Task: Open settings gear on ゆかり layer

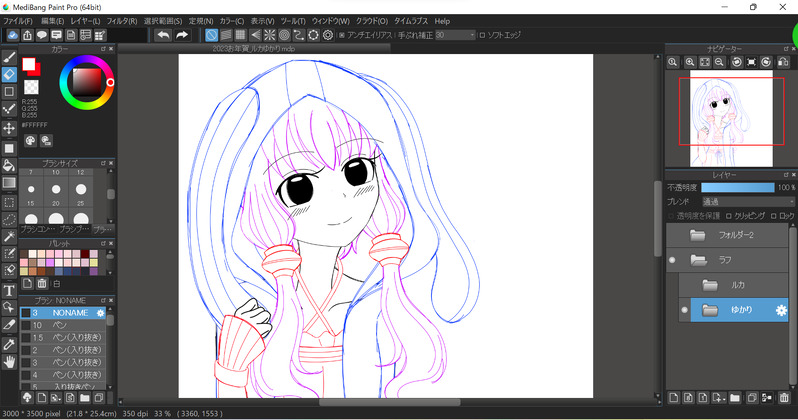Action: coord(781,310)
